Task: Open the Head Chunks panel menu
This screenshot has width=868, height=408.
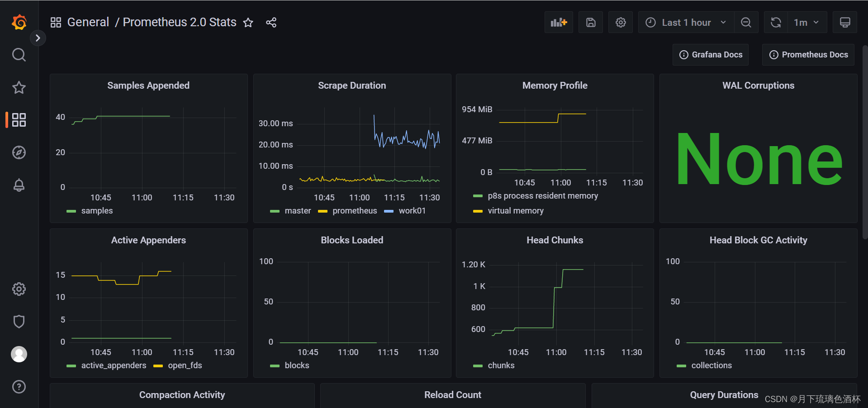Action: pyautogui.click(x=555, y=240)
